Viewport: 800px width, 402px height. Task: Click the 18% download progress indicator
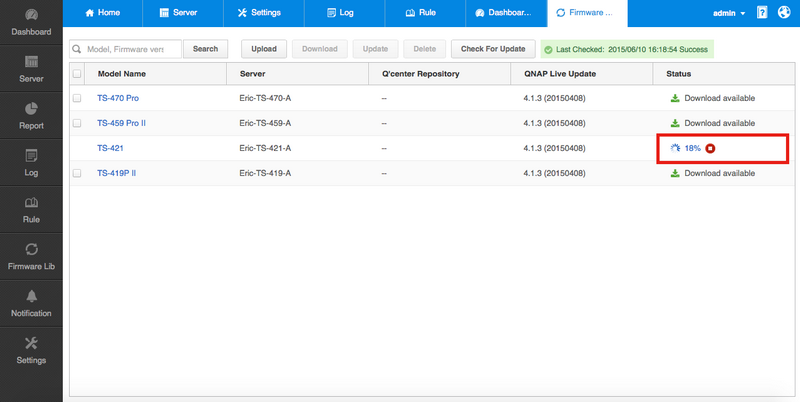[x=692, y=148]
